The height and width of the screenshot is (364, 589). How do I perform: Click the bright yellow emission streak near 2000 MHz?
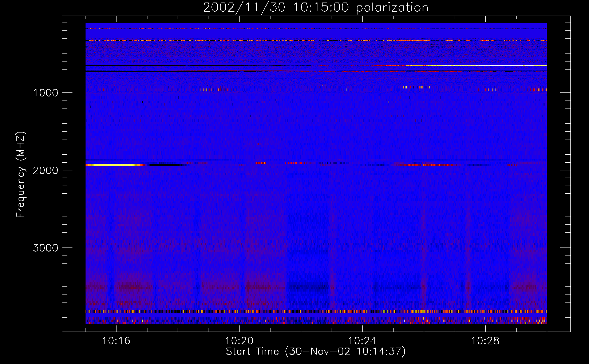115,165
